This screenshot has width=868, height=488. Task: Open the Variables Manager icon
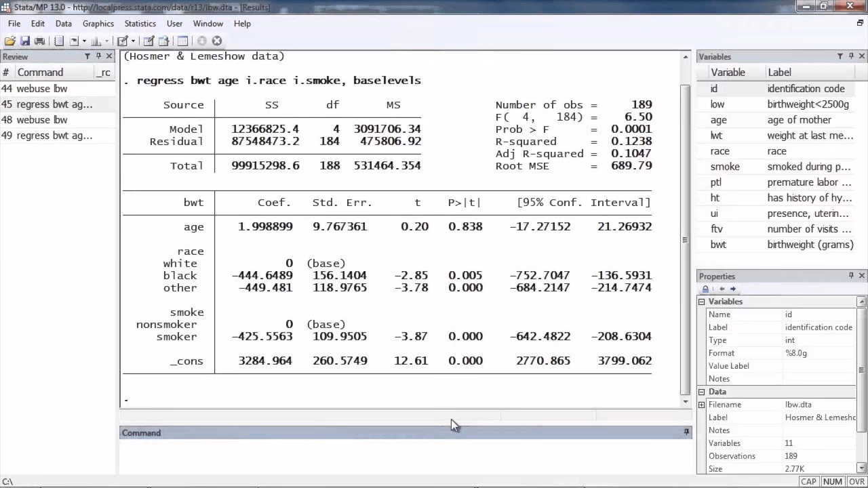click(182, 41)
